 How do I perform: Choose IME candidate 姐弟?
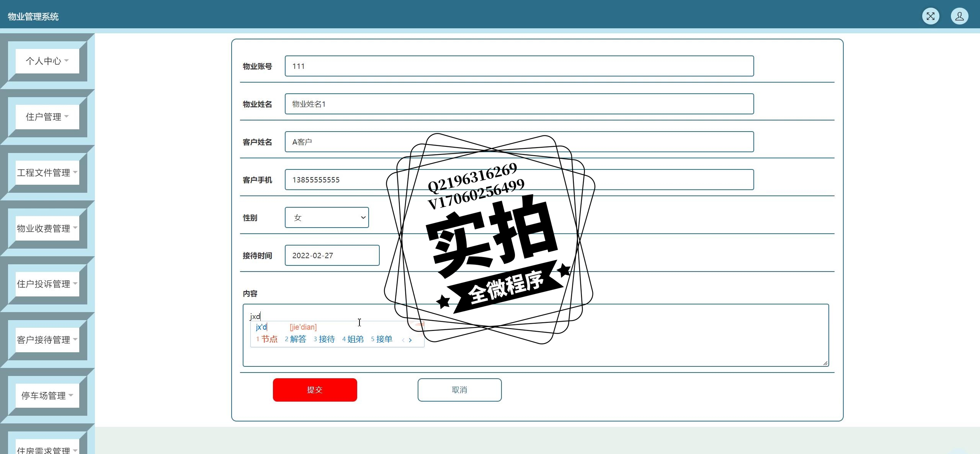click(x=353, y=339)
